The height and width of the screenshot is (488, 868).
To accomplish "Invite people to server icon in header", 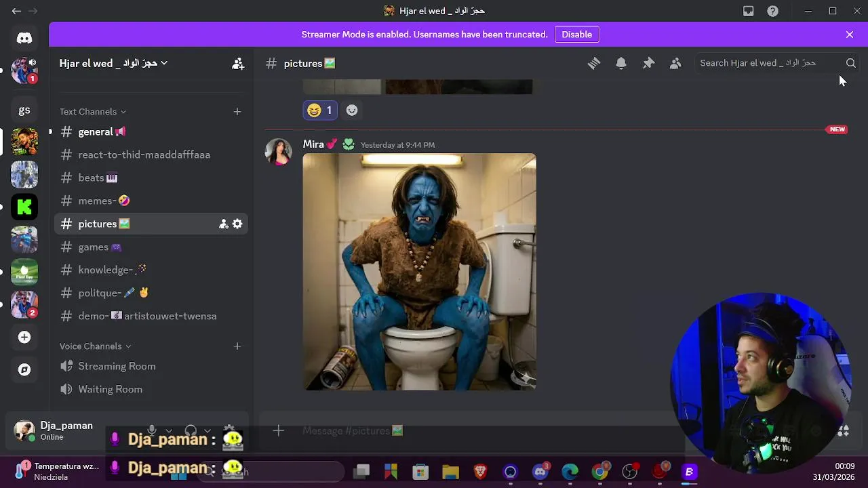I will [x=238, y=63].
